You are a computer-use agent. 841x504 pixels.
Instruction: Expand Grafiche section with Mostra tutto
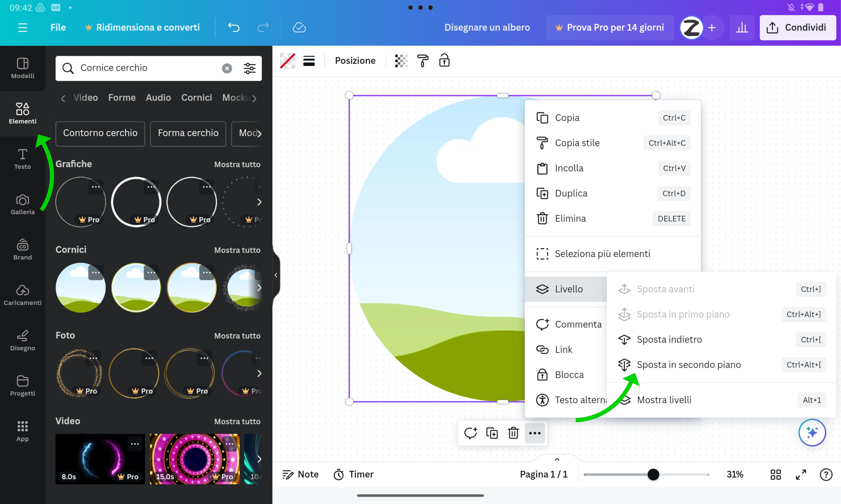click(237, 164)
